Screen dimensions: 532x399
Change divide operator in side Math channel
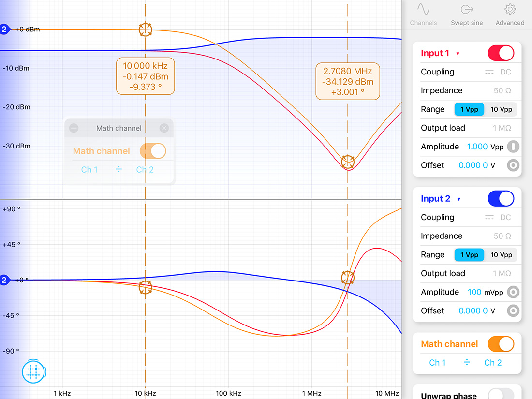[467, 362]
